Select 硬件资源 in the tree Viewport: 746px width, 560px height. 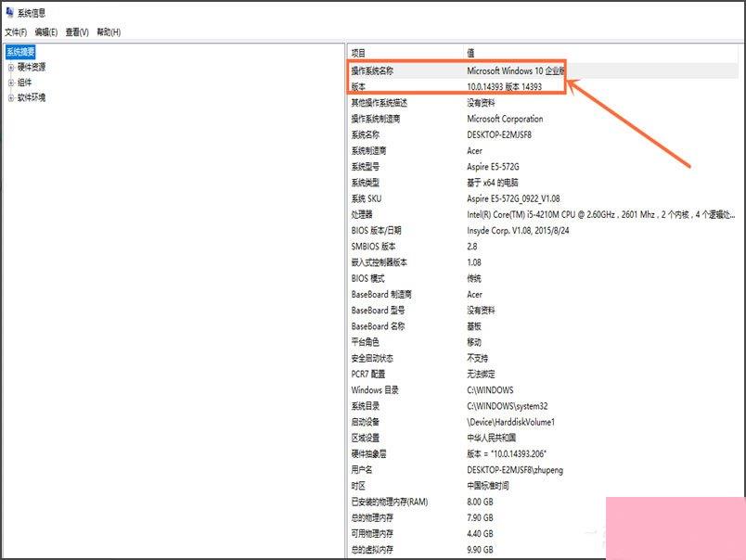pos(32,67)
